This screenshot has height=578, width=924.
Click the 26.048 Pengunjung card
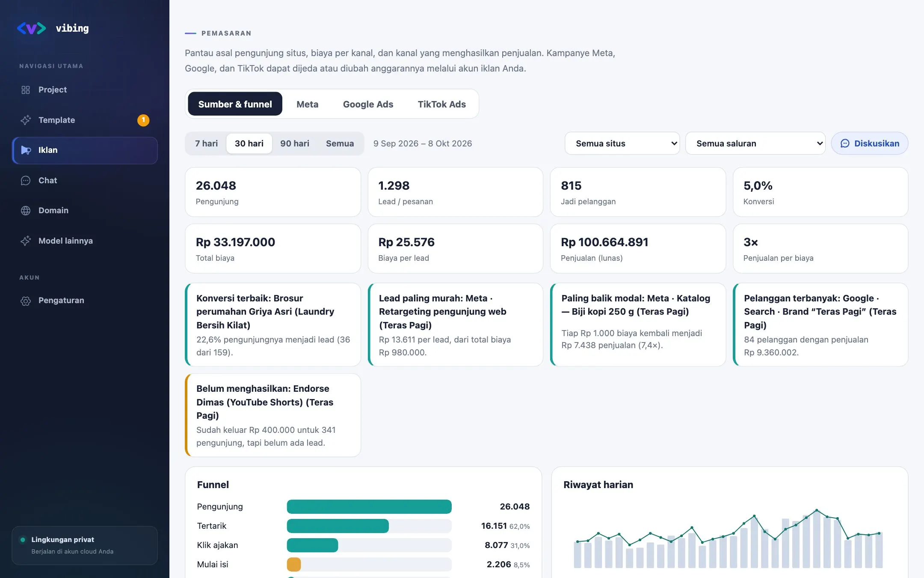(x=273, y=192)
